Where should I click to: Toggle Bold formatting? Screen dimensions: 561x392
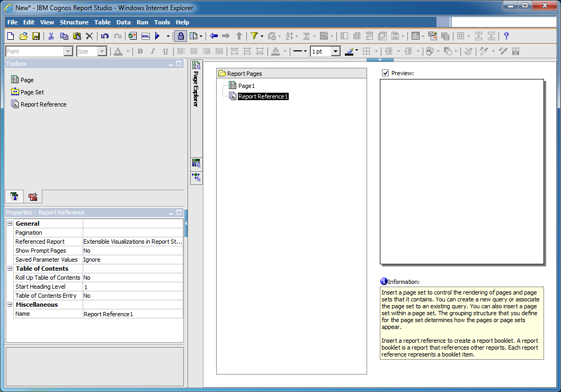[140, 51]
